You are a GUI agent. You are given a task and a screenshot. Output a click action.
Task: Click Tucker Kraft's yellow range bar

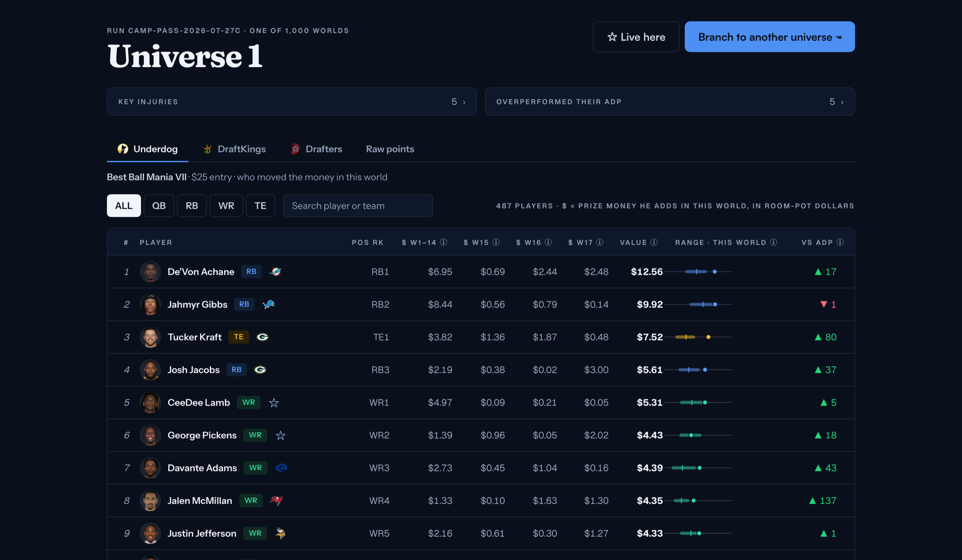[698, 337]
